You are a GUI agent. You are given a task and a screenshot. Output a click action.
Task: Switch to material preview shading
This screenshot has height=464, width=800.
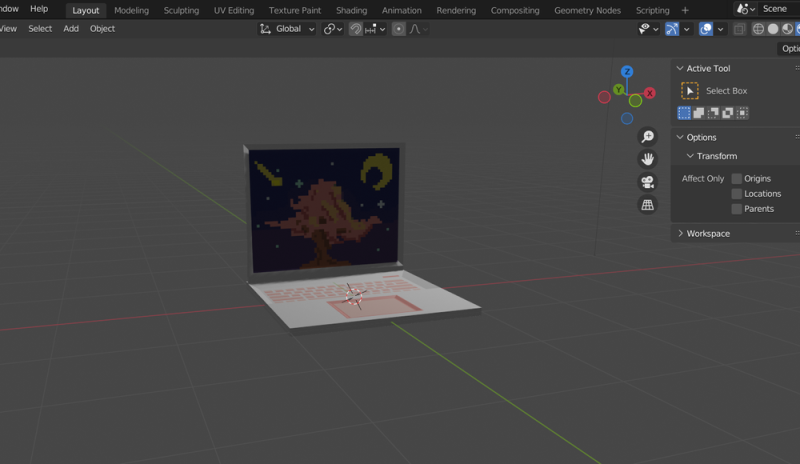pyautogui.click(x=787, y=29)
